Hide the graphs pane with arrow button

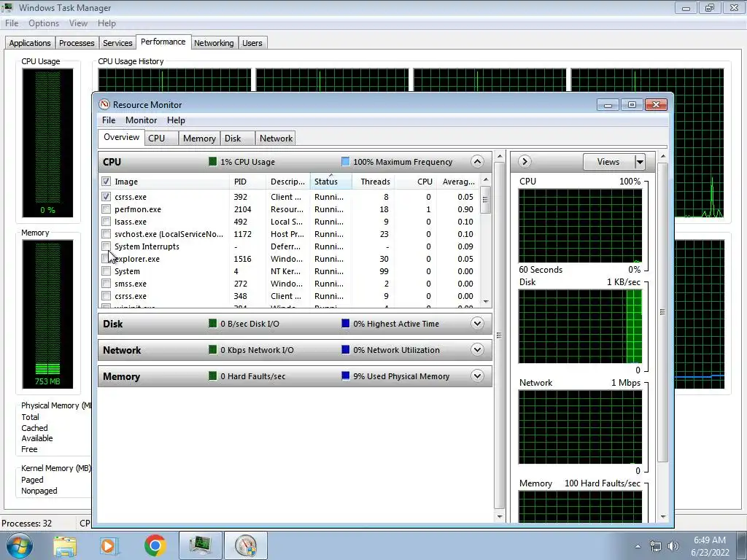pos(525,161)
